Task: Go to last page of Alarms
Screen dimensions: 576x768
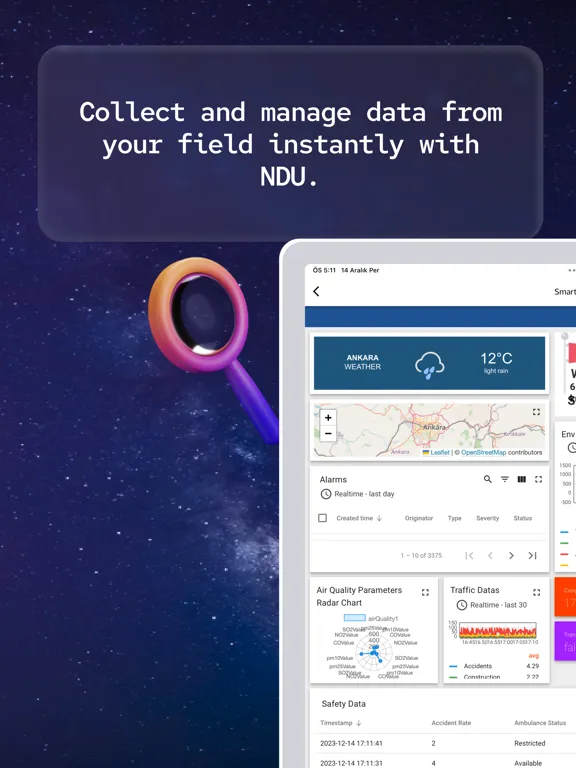Action: (532, 555)
